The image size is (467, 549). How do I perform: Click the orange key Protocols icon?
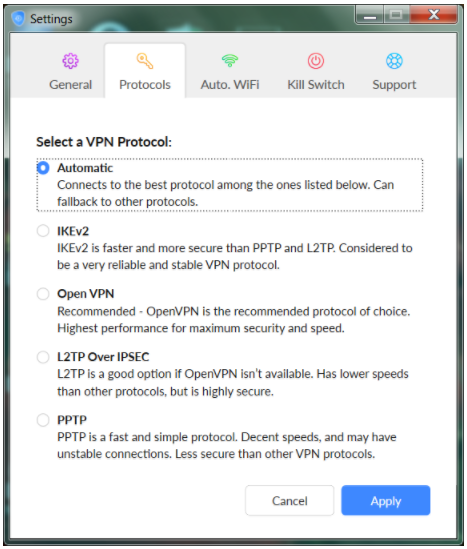tap(145, 61)
